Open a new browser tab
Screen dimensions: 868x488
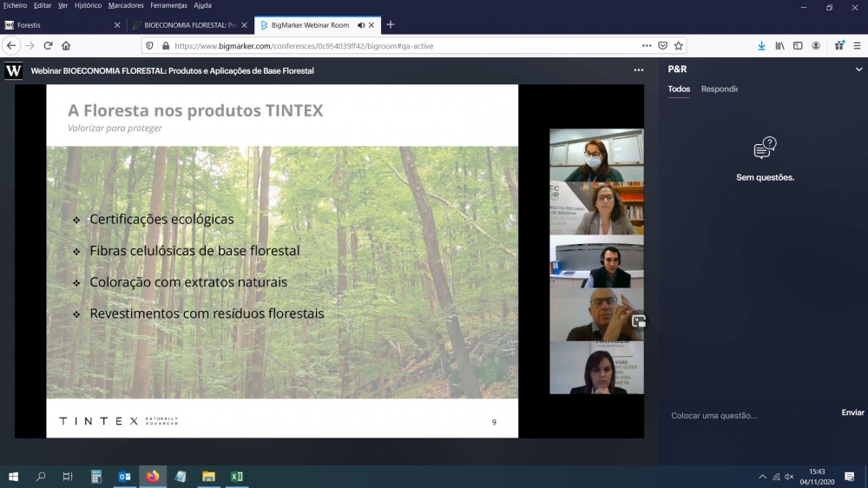coord(391,25)
